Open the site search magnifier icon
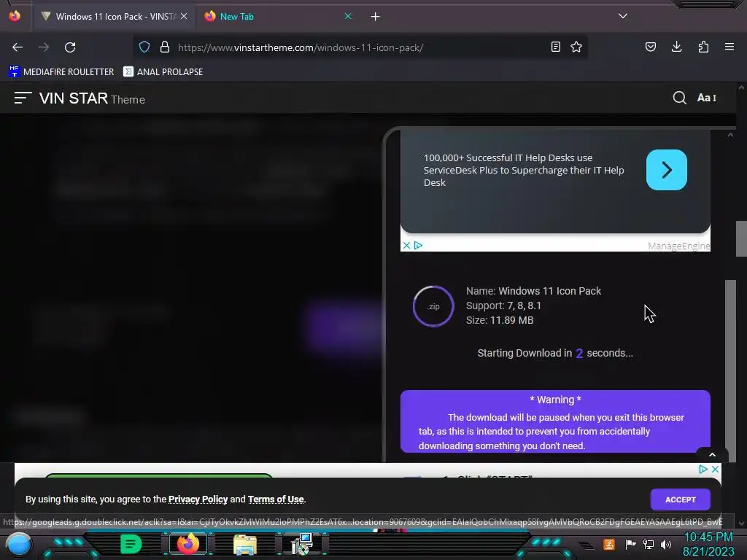 click(x=679, y=98)
